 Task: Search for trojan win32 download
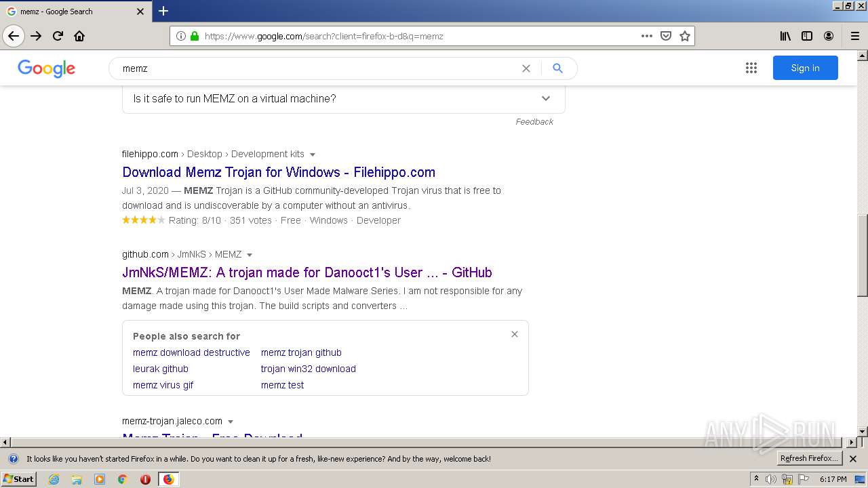click(309, 369)
